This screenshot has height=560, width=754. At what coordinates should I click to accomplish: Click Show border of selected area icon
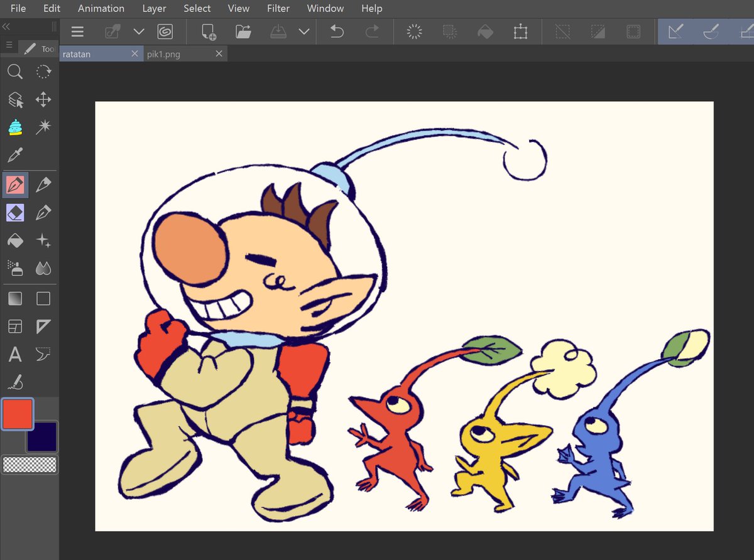(633, 31)
